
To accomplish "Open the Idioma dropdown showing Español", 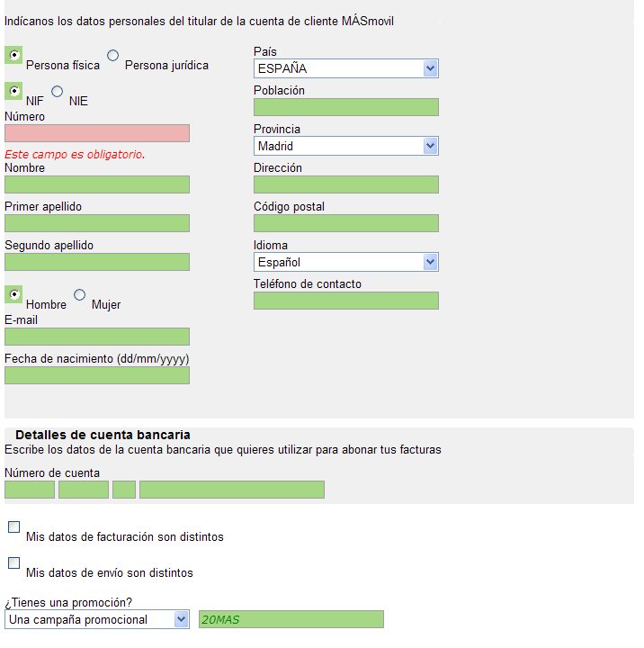I will [345, 262].
